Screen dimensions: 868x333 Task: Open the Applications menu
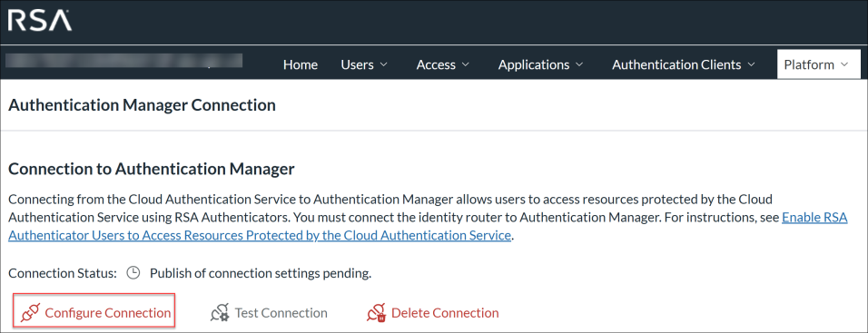click(x=541, y=64)
